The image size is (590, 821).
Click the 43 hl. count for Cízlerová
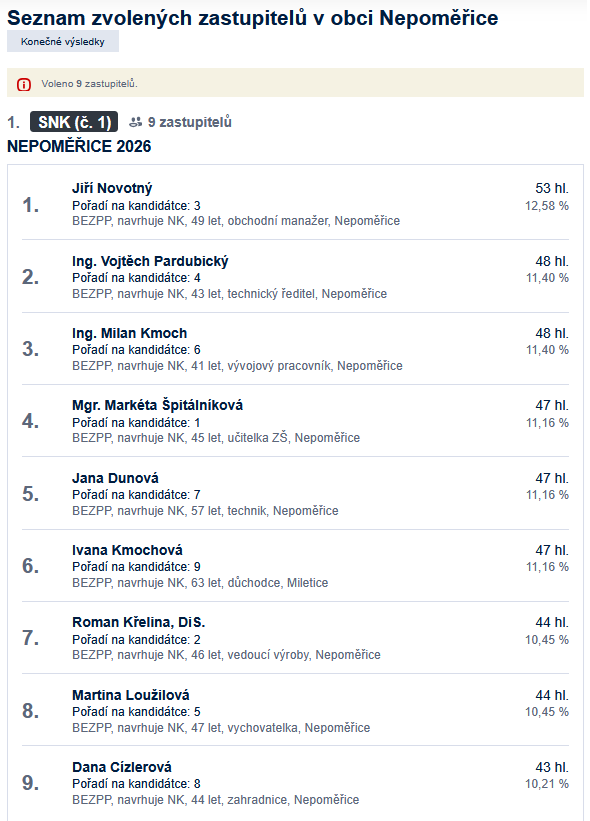552,767
